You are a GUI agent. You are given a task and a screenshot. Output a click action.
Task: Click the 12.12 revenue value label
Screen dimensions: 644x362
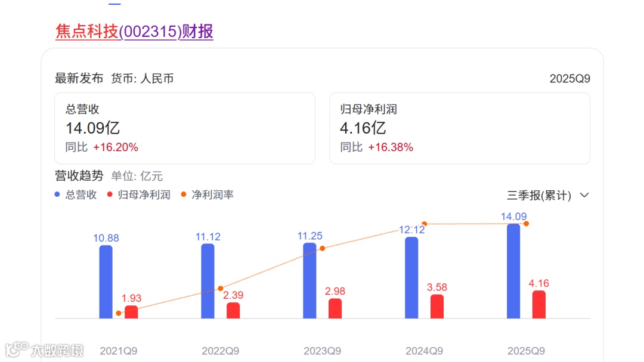[x=411, y=230]
